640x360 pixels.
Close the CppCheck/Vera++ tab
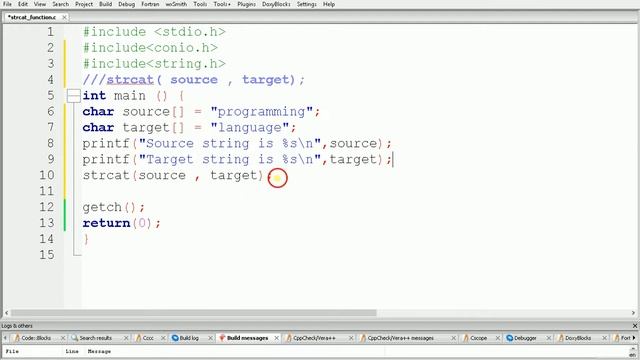pyautogui.click(x=351, y=338)
